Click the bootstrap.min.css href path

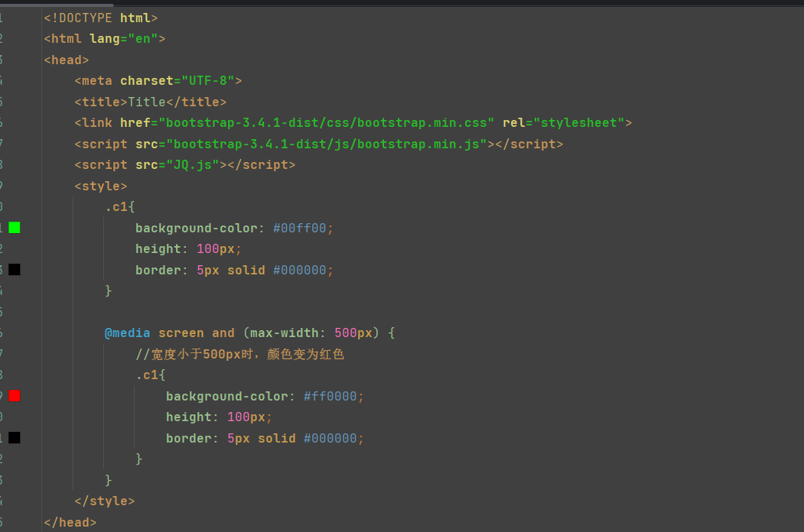[327, 123]
